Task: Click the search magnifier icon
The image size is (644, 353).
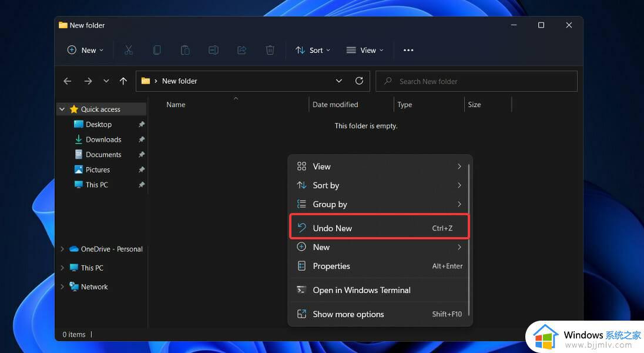Action: (x=388, y=81)
